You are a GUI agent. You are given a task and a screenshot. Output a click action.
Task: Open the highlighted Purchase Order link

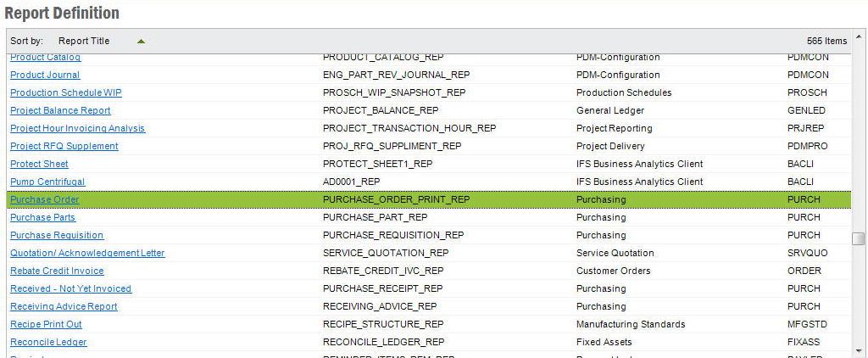click(x=44, y=199)
